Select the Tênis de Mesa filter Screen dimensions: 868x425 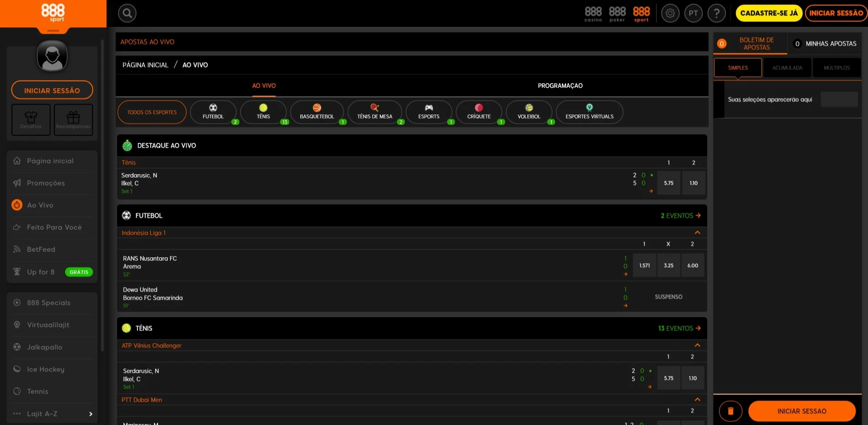pyautogui.click(x=375, y=112)
